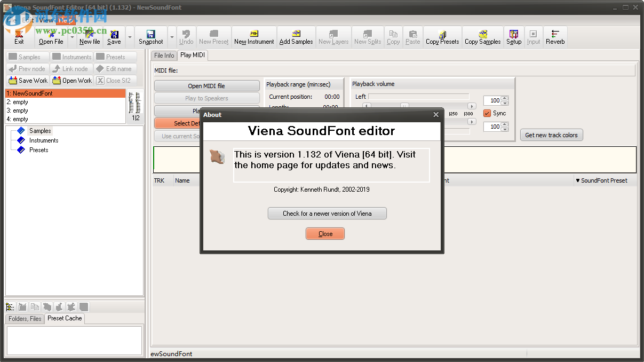This screenshot has width=644, height=362.
Task: Open the Copy Samples tool
Action: (x=482, y=36)
